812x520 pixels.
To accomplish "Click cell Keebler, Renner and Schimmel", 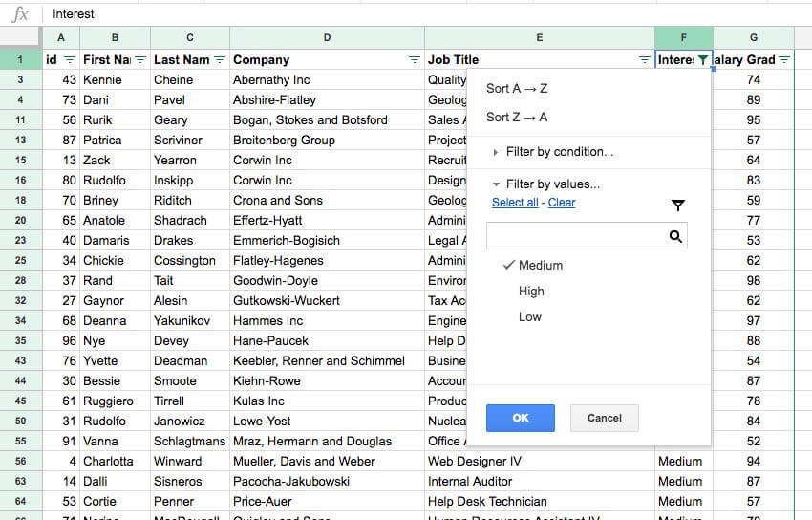I will [x=327, y=361].
